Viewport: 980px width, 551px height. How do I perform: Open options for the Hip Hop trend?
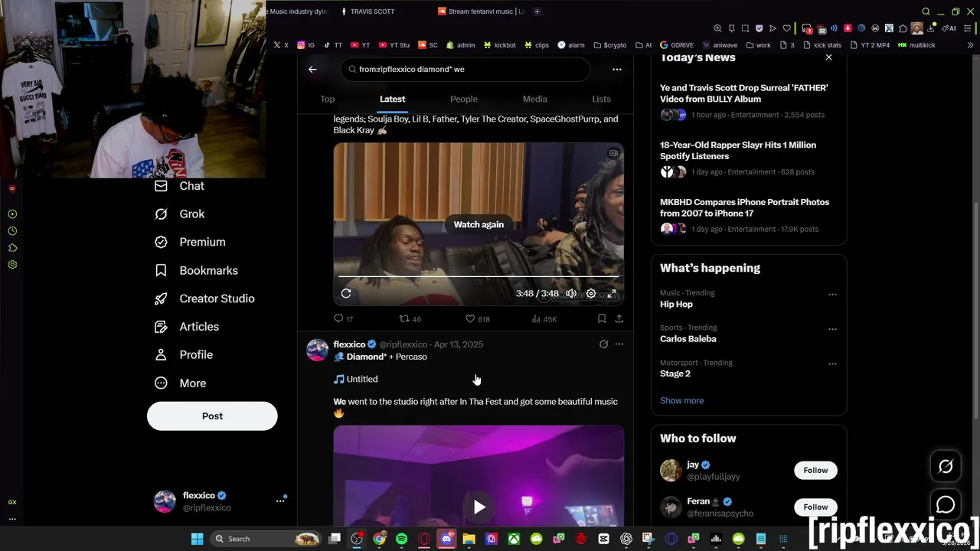point(832,295)
